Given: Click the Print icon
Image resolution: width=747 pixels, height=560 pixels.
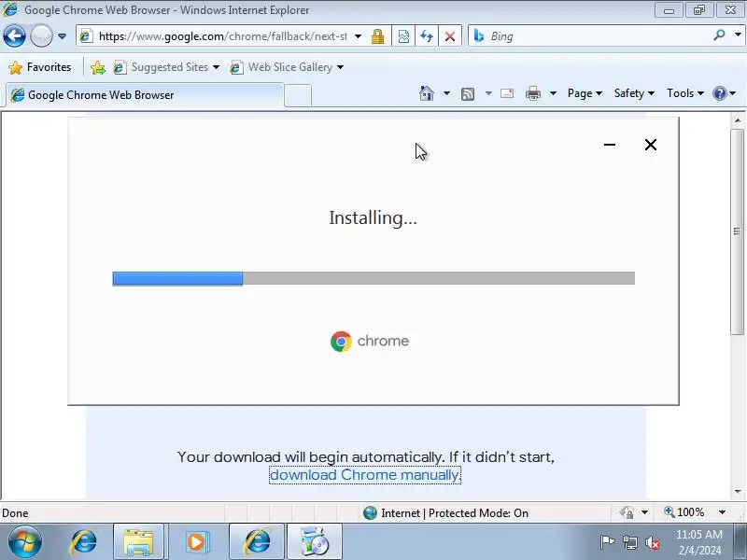Looking at the screenshot, I should coord(532,93).
